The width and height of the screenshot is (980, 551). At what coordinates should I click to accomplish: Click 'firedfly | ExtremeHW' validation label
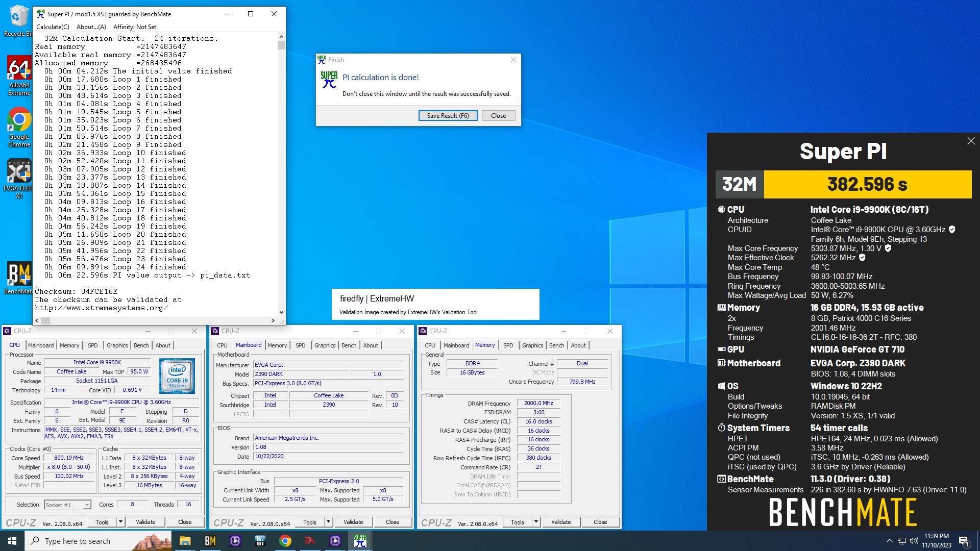click(x=377, y=299)
